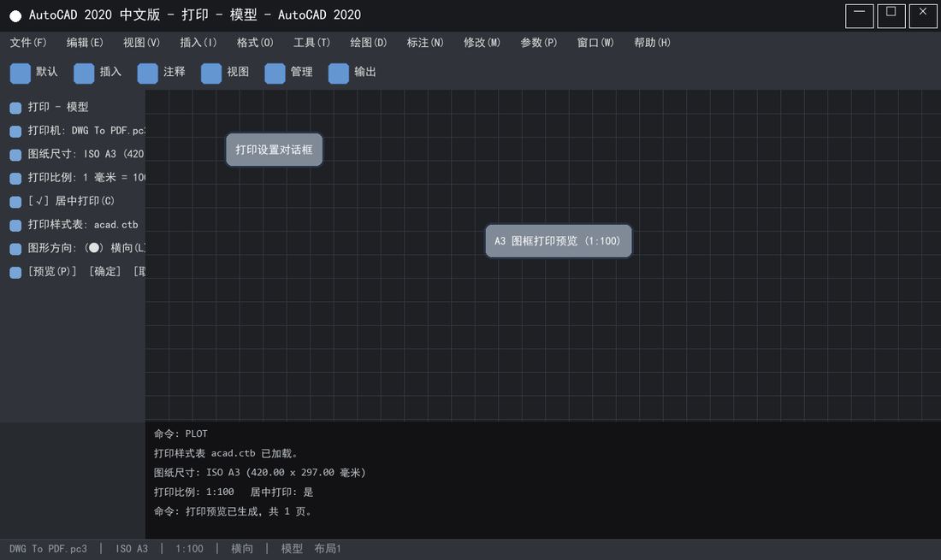941x560 pixels.
Task: Click ISO A3 in the status bar
Action: point(132,549)
